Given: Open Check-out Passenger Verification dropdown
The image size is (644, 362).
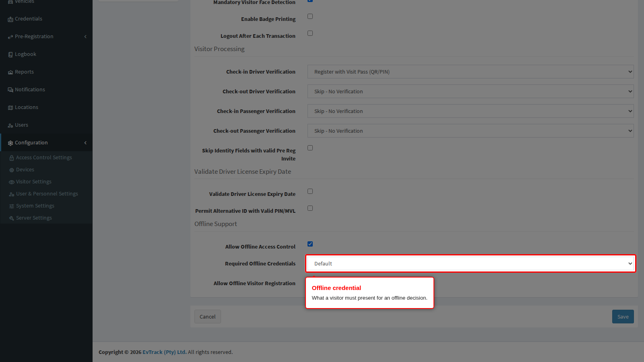Looking at the screenshot, I should click(471, 131).
